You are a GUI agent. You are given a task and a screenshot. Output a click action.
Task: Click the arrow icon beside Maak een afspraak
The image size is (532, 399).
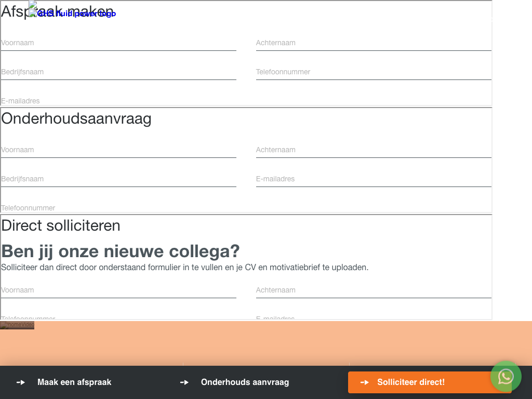(x=21, y=382)
